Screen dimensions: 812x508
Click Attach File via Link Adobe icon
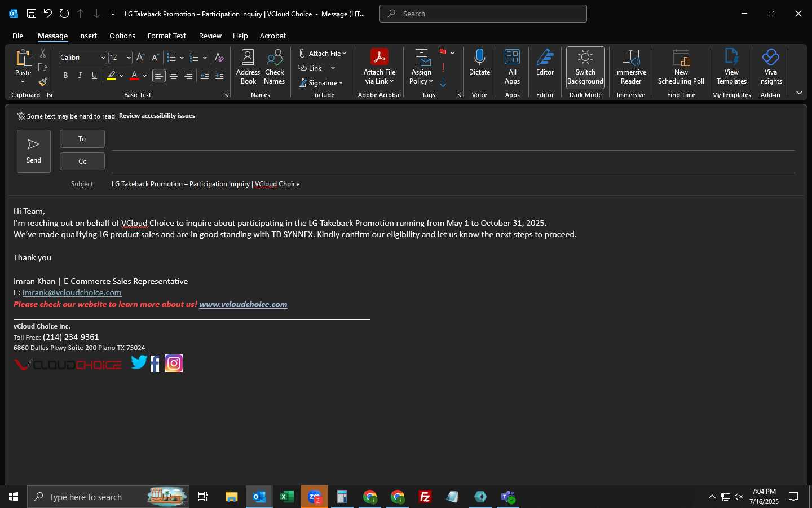(x=379, y=67)
